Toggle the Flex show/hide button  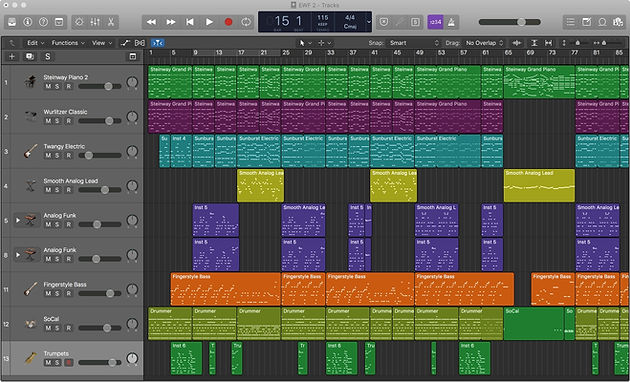(140, 43)
